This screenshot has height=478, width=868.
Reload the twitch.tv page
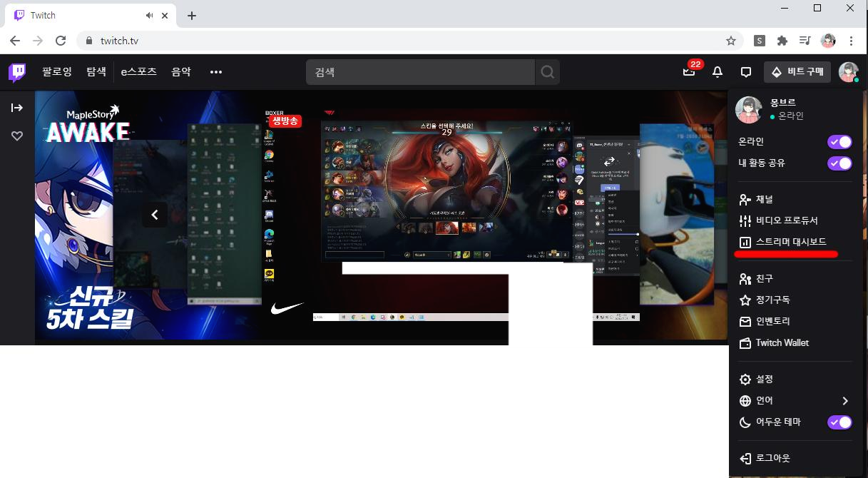[x=61, y=41]
